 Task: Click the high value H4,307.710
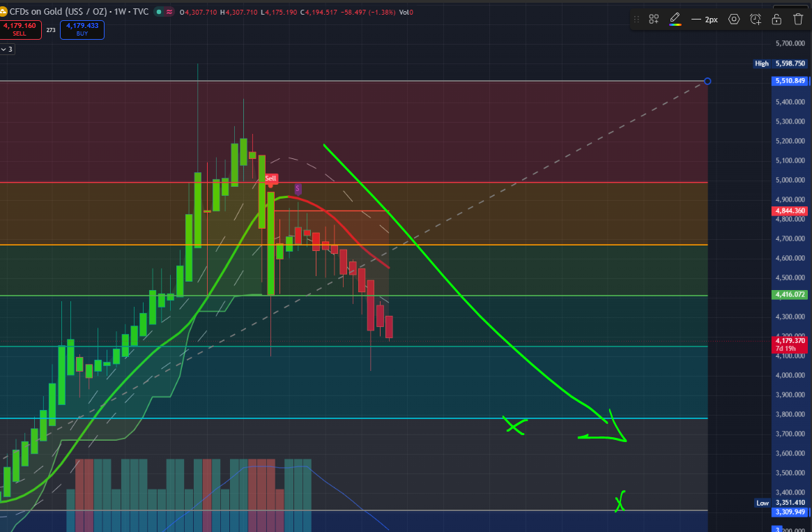(239, 12)
